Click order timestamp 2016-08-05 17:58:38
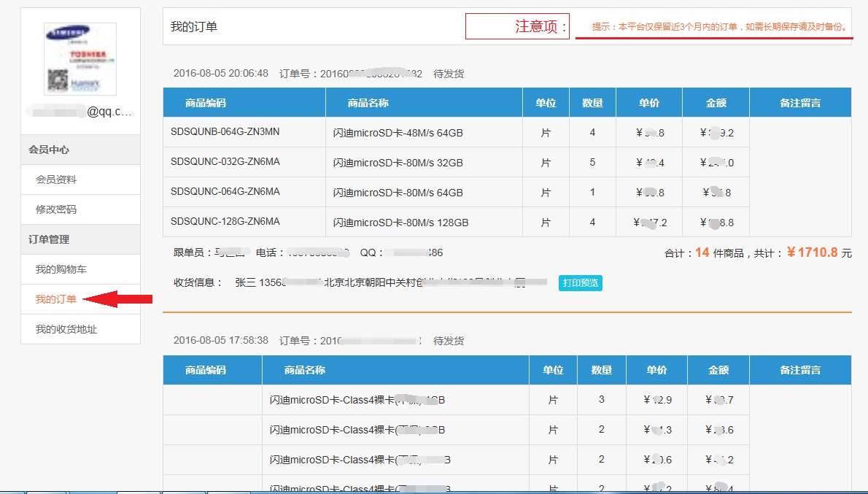Image resolution: width=868 pixels, height=494 pixels. click(221, 340)
